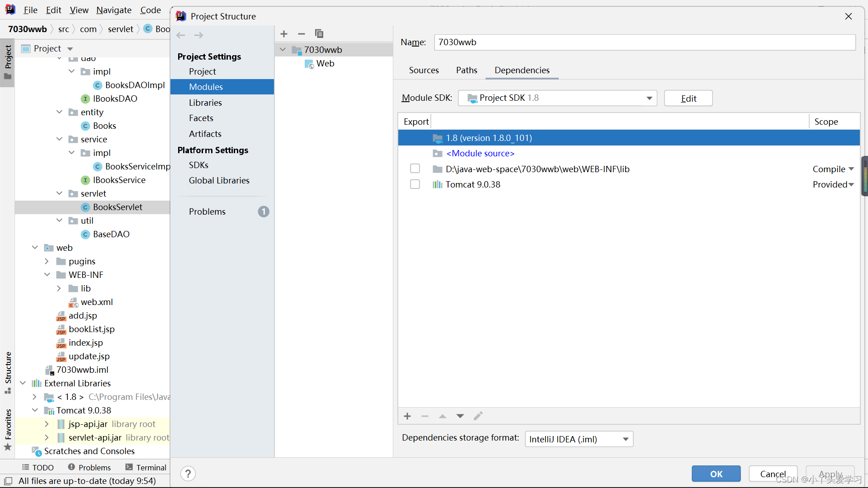Switch to the Sources tab
Image resolution: width=868 pixels, height=488 pixels.
tap(424, 70)
